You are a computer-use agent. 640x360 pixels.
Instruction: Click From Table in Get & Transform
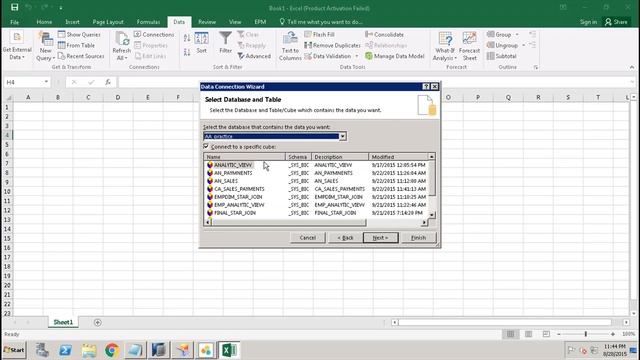(x=76, y=45)
